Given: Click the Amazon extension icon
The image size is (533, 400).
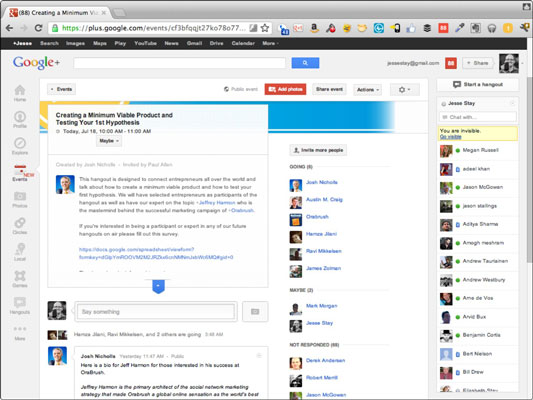Looking at the screenshot, I should click(314, 28).
